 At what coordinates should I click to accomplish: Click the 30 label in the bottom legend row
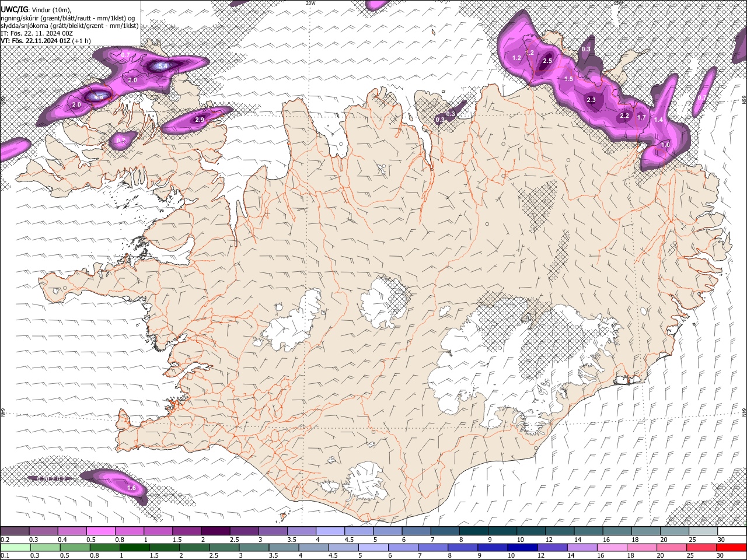pos(721,555)
